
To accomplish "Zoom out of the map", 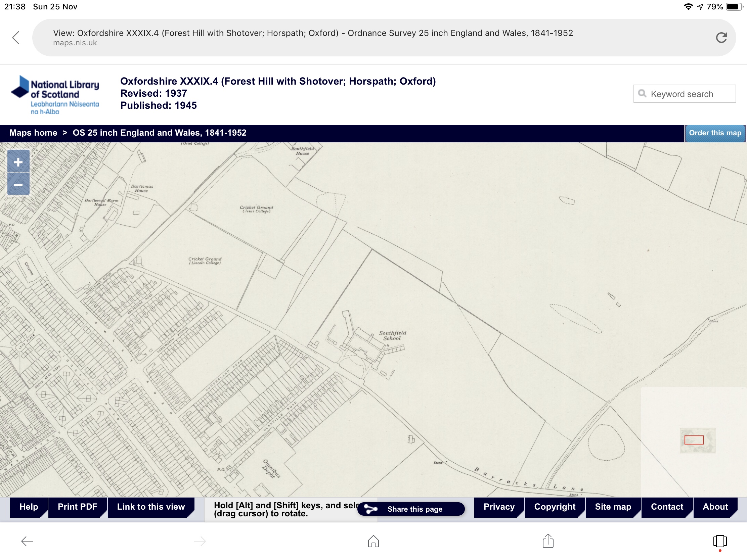I will pos(18,185).
